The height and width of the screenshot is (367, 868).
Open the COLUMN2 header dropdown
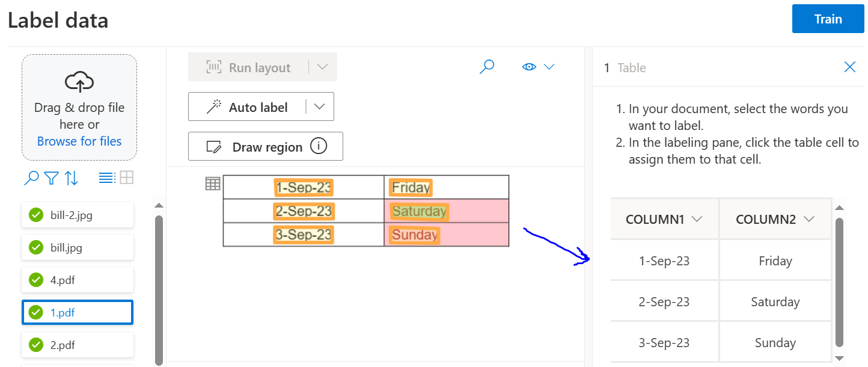point(808,219)
